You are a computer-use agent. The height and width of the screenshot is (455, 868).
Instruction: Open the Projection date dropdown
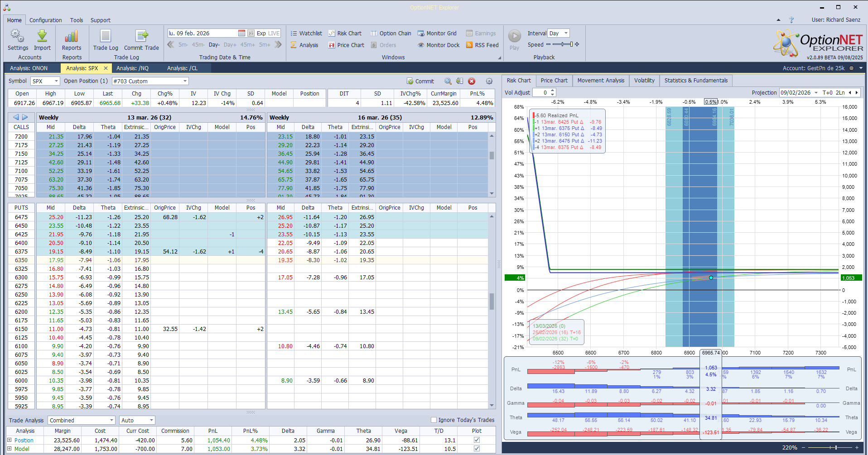(816, 92)
